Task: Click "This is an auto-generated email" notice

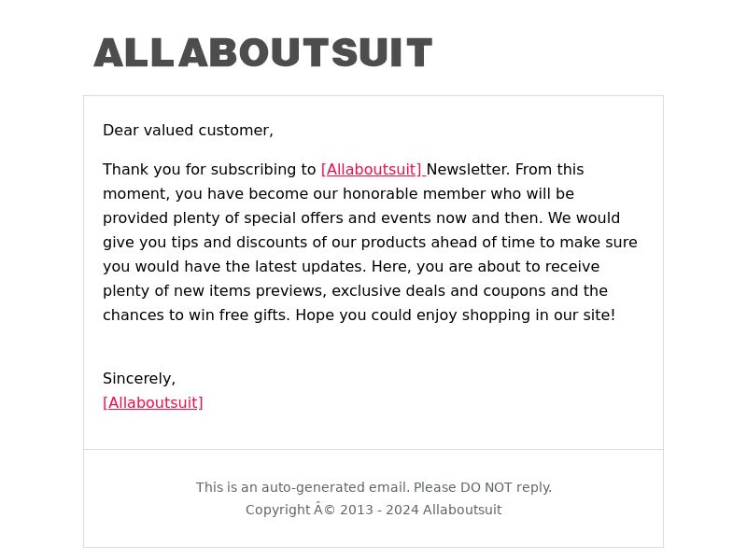Action: pos(302,487)
